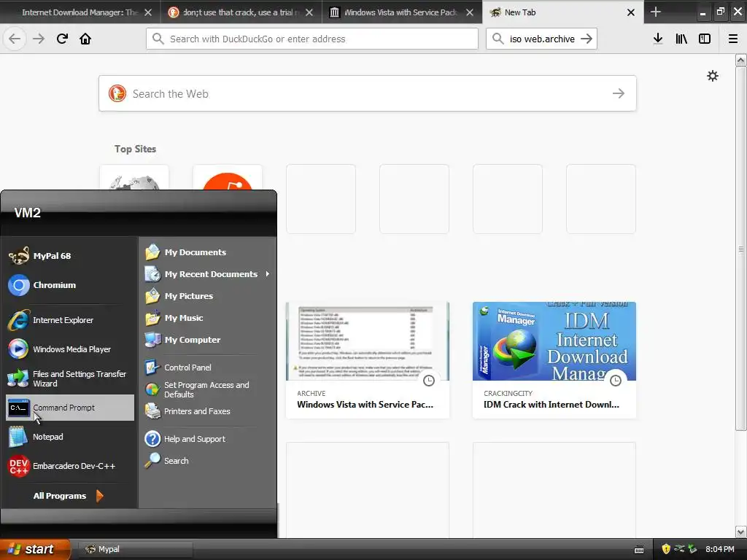747x560 pixels.
Task: Click the Search the Web arrow
Action: click(x=619, y=93)
